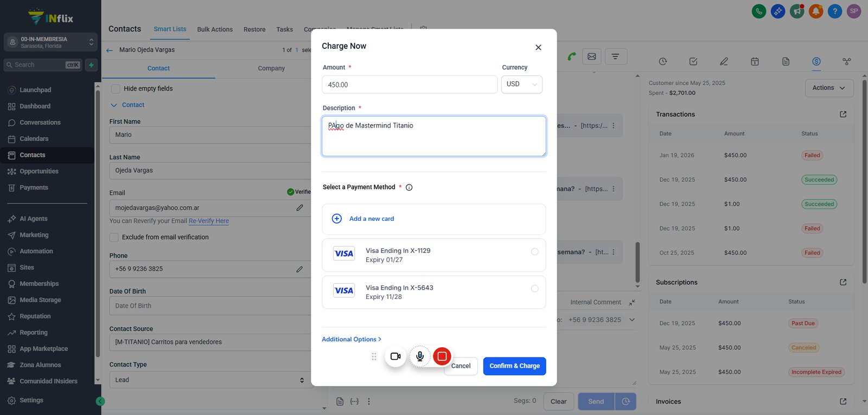Image resolution: width=868 pixels, height=415 pixels.
Task: Click into the Description text area
Action: pos(434,136)
